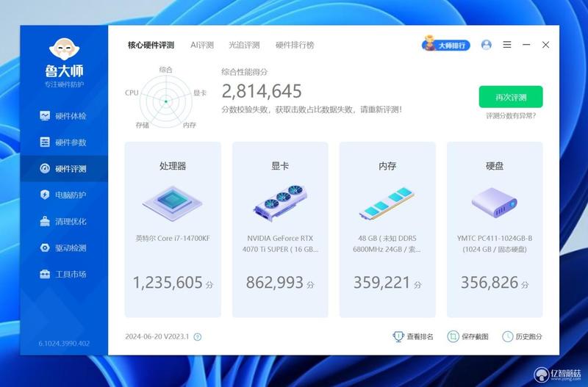The width and height of the screenshot is (588, 387).
Task: Click the 48 GB DDR5 memory description
Action: [387, 244]
